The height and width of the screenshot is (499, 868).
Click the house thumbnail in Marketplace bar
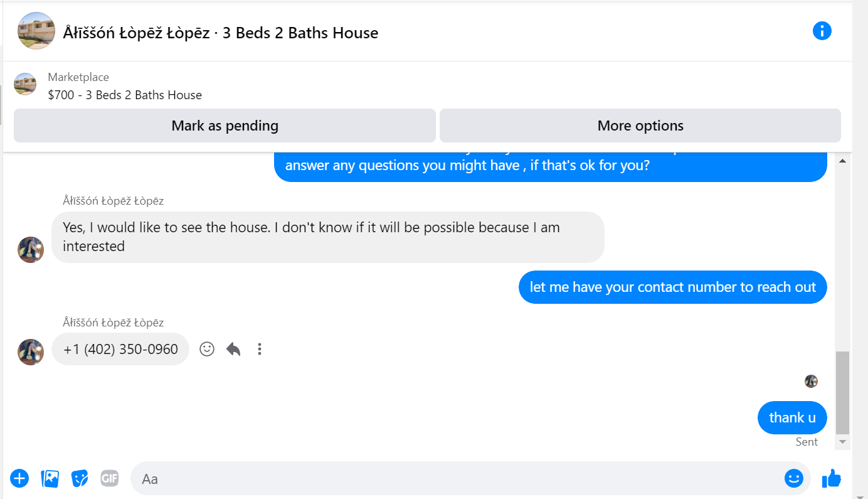[x=25, y=84]
